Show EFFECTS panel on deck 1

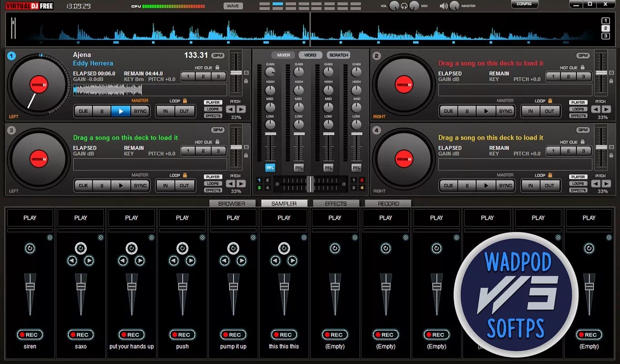pos(212,116)
